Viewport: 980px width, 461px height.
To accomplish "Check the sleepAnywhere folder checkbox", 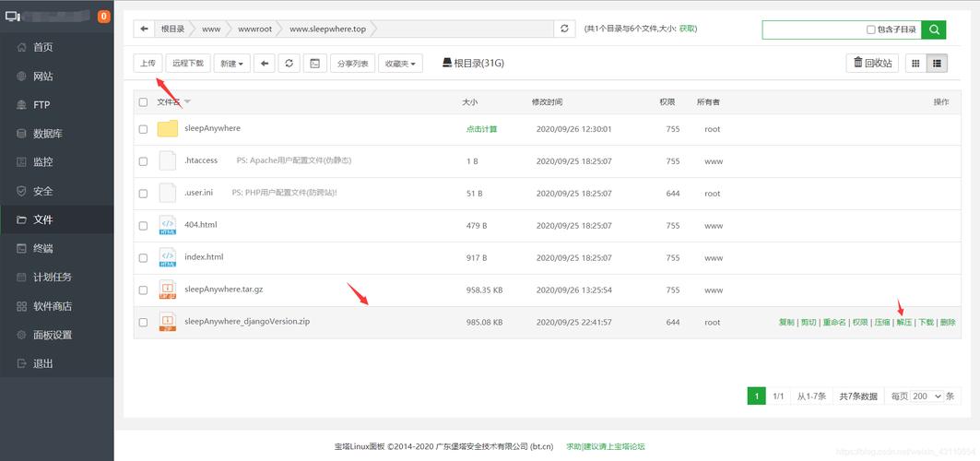I will (143, 129).
